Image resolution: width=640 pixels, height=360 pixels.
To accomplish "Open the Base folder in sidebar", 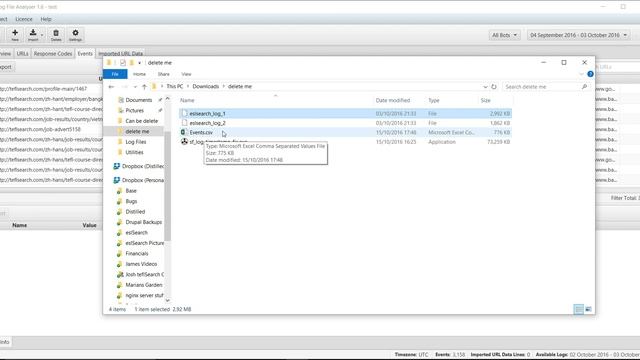I will click(x=131, y=191).
